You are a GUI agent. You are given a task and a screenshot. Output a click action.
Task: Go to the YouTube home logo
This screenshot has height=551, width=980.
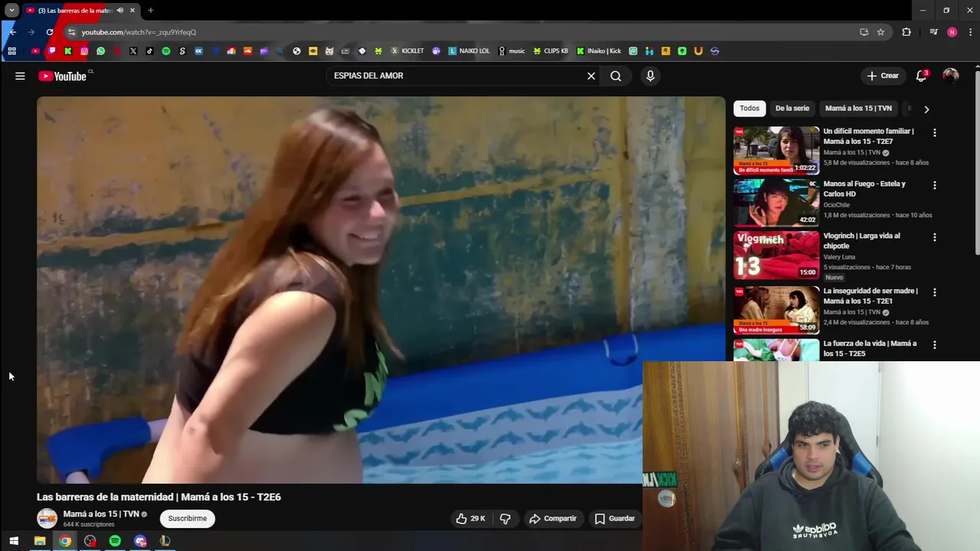pos(62,76)
